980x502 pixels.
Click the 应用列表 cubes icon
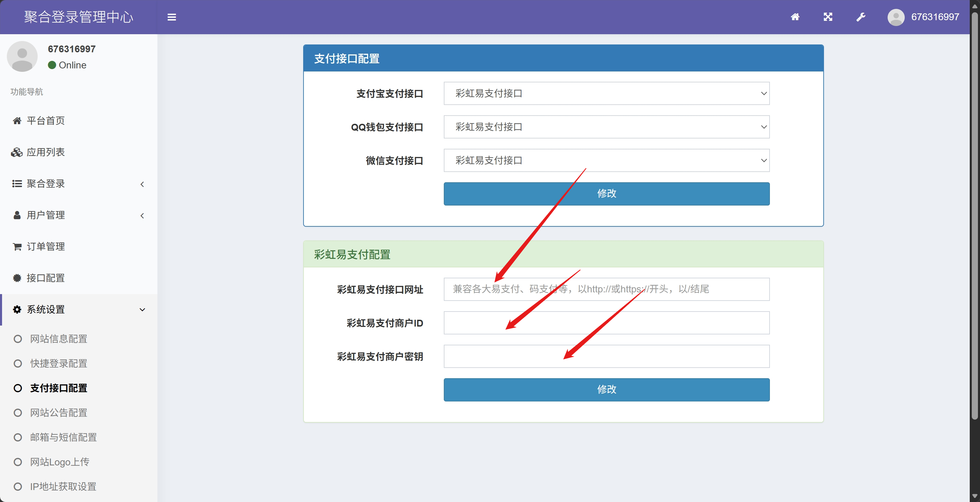point(17,153)
